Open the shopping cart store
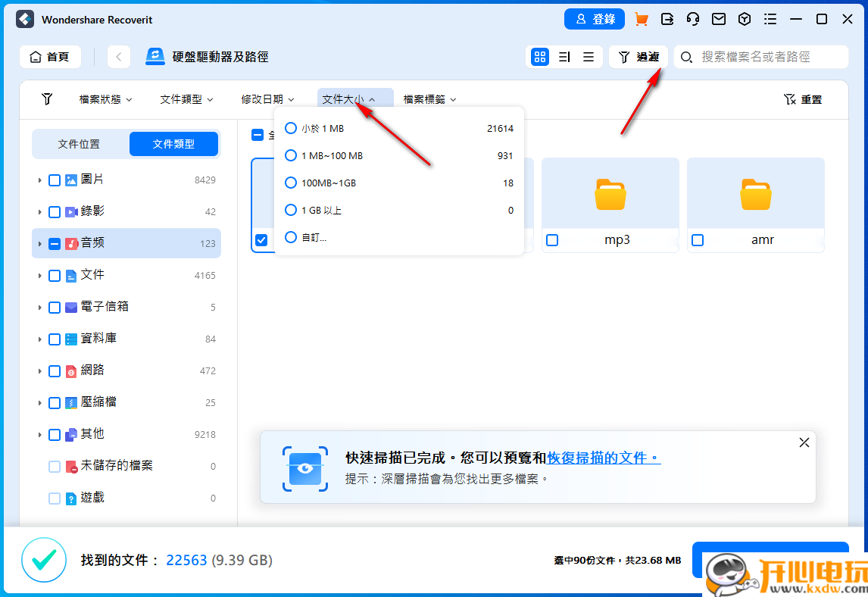868x597 pixels. click(641, 19)
